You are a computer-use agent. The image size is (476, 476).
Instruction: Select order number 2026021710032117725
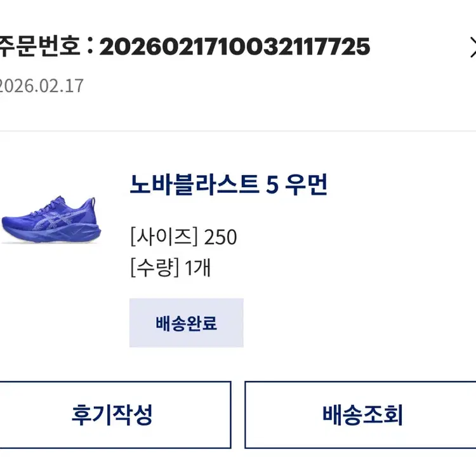234,46
